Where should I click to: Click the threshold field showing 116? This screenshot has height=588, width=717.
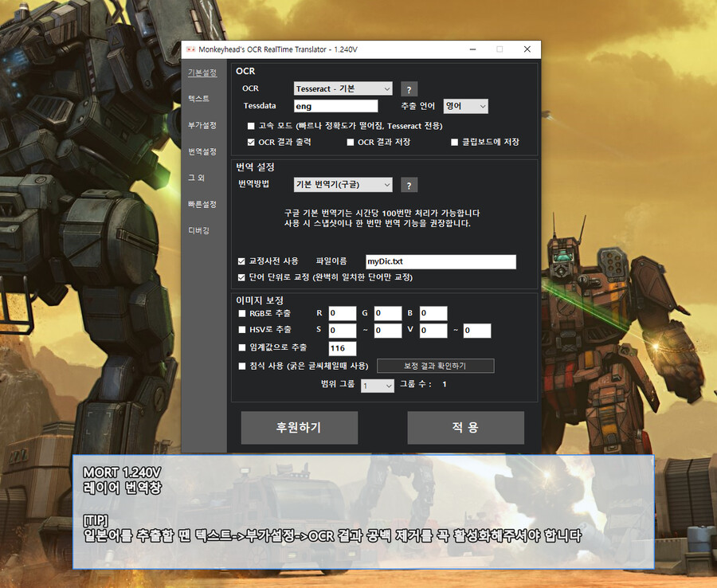343,348
